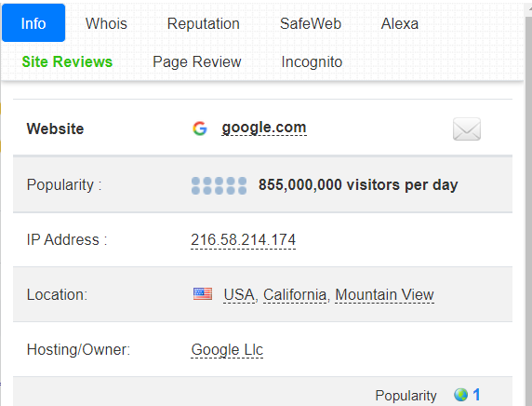This screenshot has height=406, width=532.
Task: Click the popularity rank number 1
Action: pos(476,395)
